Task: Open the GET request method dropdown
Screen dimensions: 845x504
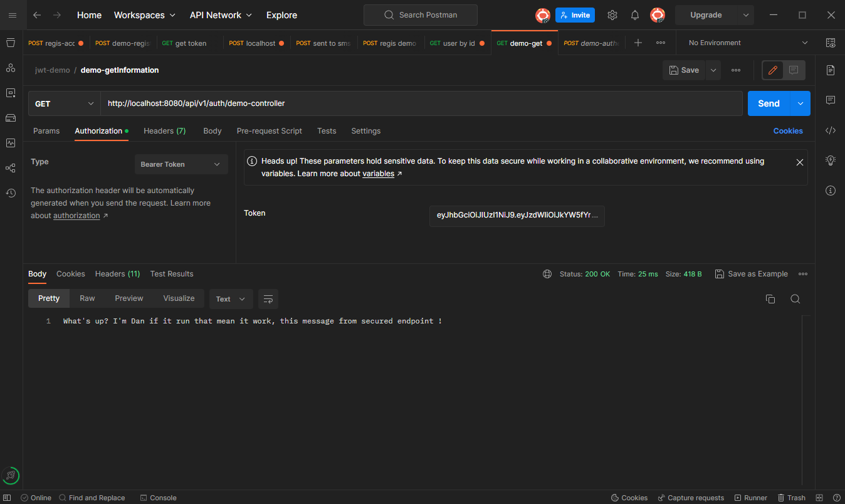Action: (63, 103)
